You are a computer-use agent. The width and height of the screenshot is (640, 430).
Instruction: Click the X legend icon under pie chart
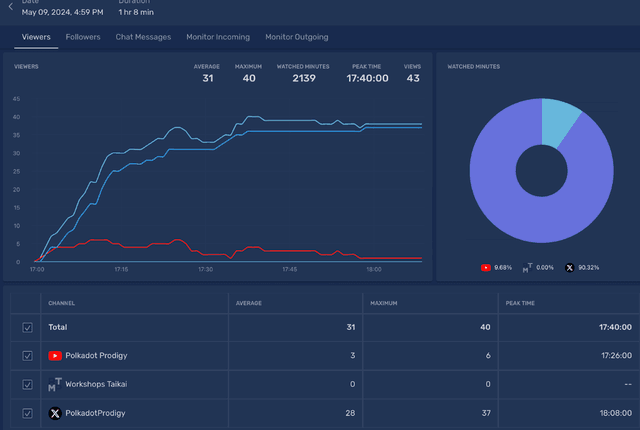pyautogui.click(x=569, y=268)
